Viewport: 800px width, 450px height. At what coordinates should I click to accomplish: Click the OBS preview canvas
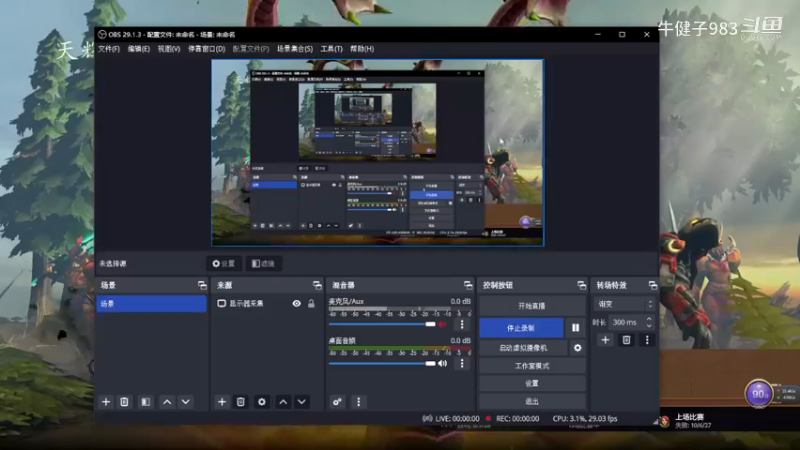378,153
